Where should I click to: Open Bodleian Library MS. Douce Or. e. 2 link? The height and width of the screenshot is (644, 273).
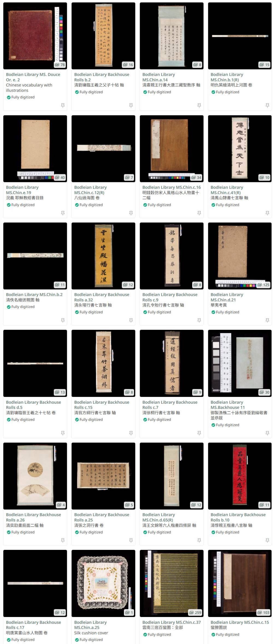[x=33, y=77]
